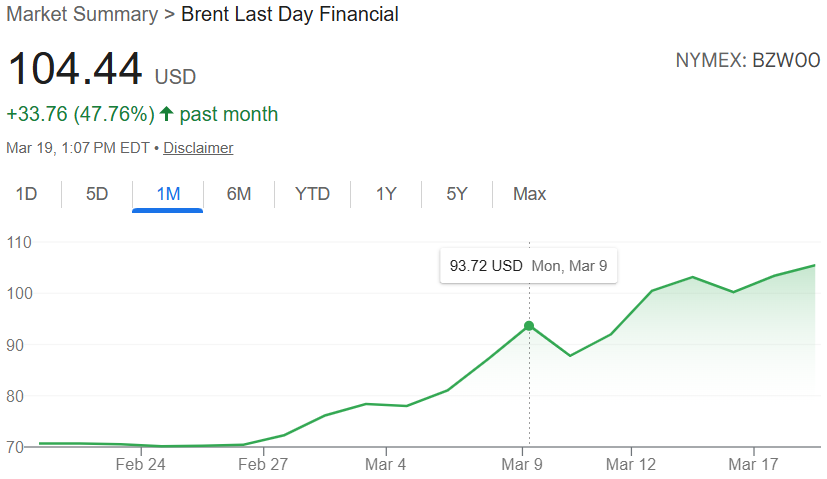Click the Mar 12 date on x-axis
The height and width of the screenshot is (479, 827).
pyautogui.click(x=631, y=464)
